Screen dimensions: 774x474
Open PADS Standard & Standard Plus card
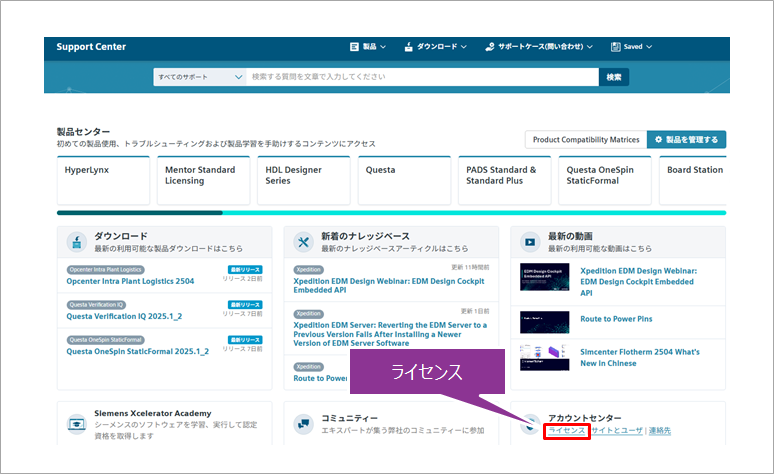point(504,180)
